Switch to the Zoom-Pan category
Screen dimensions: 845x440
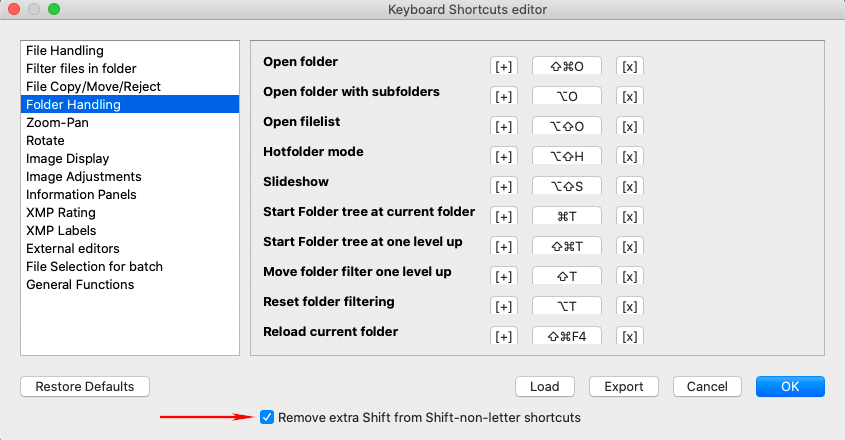pos(58,122)
